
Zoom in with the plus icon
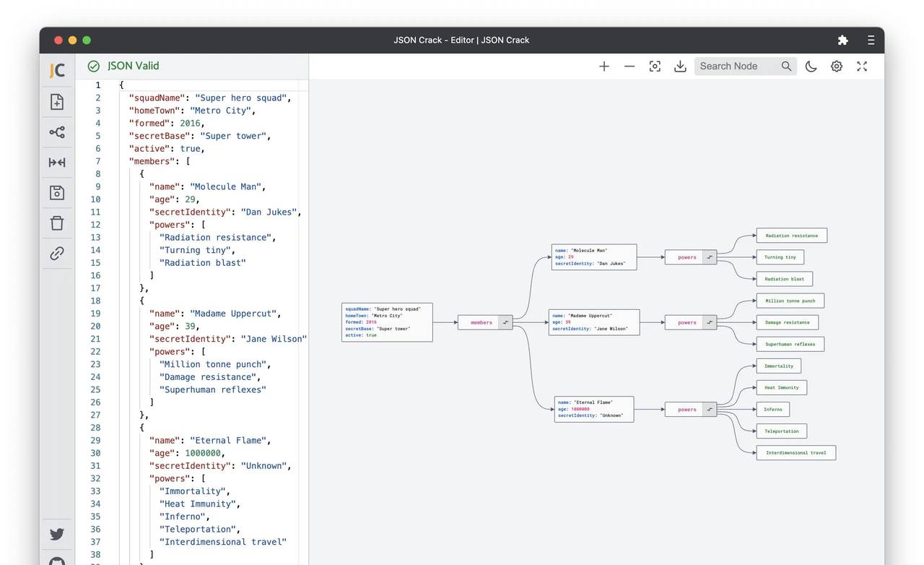[604, 66]
